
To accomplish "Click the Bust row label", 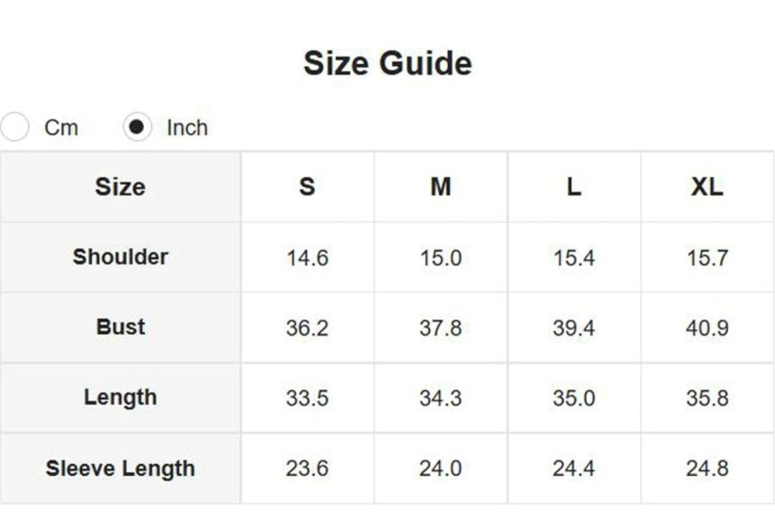I will pos(120,327).
